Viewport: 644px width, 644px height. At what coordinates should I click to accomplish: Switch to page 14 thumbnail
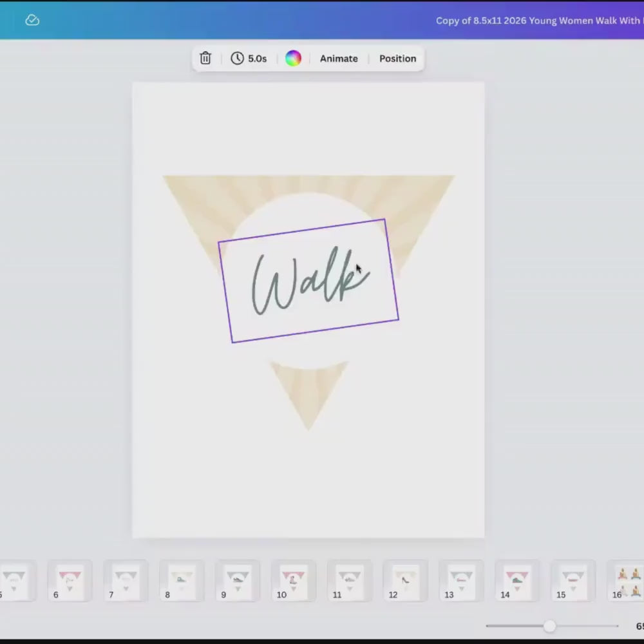[x=518, y=580]
